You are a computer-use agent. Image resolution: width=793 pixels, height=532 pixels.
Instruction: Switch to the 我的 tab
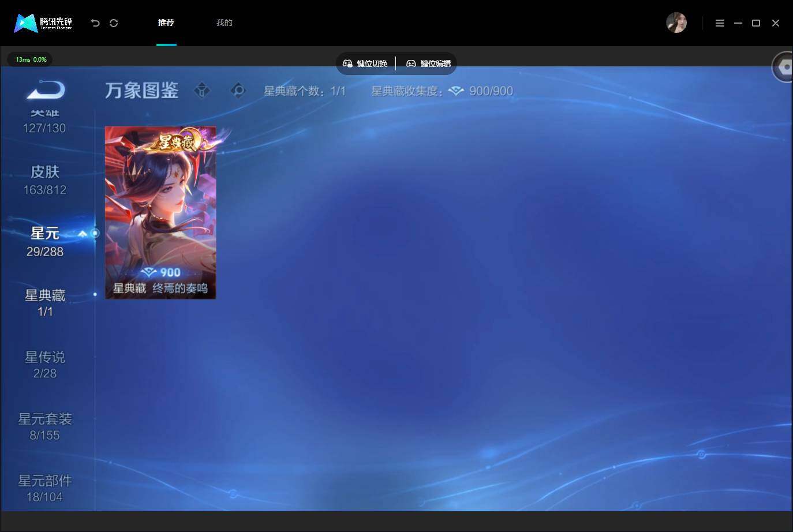(x=224, y=23)
